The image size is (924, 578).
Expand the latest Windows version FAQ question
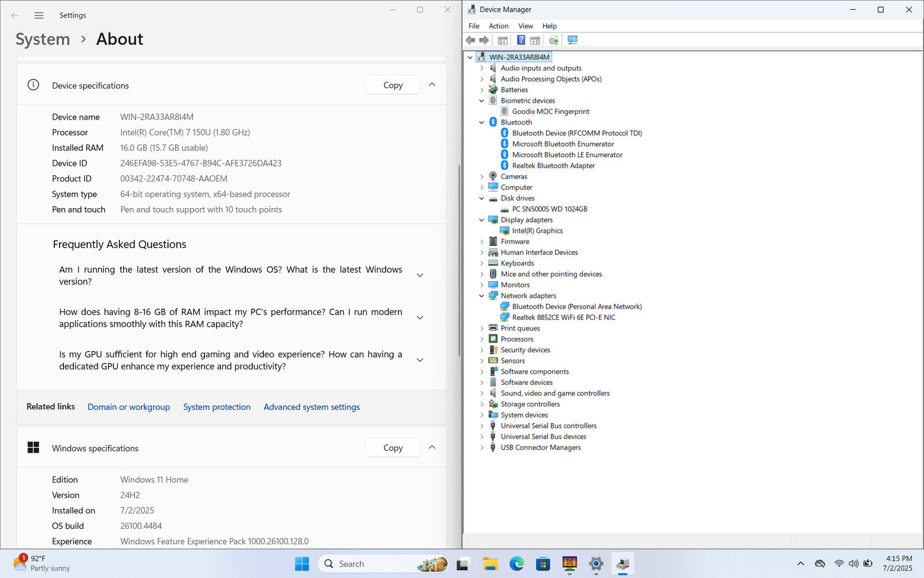coord(420,276)
